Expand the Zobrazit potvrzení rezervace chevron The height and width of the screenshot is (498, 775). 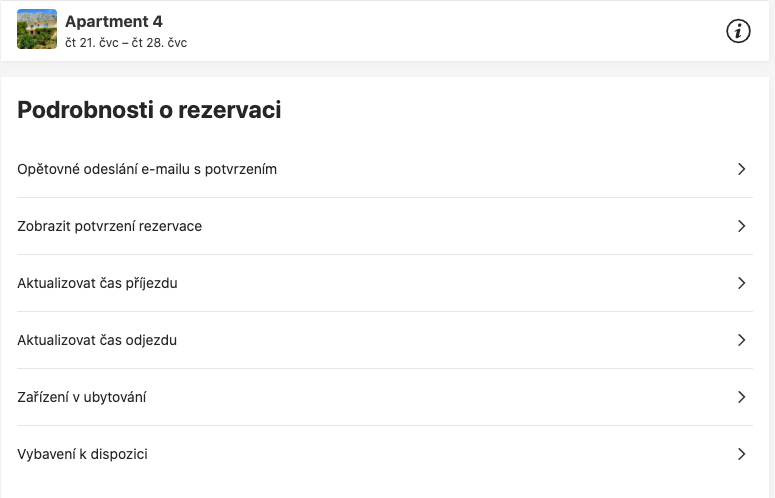coord(741,226)
